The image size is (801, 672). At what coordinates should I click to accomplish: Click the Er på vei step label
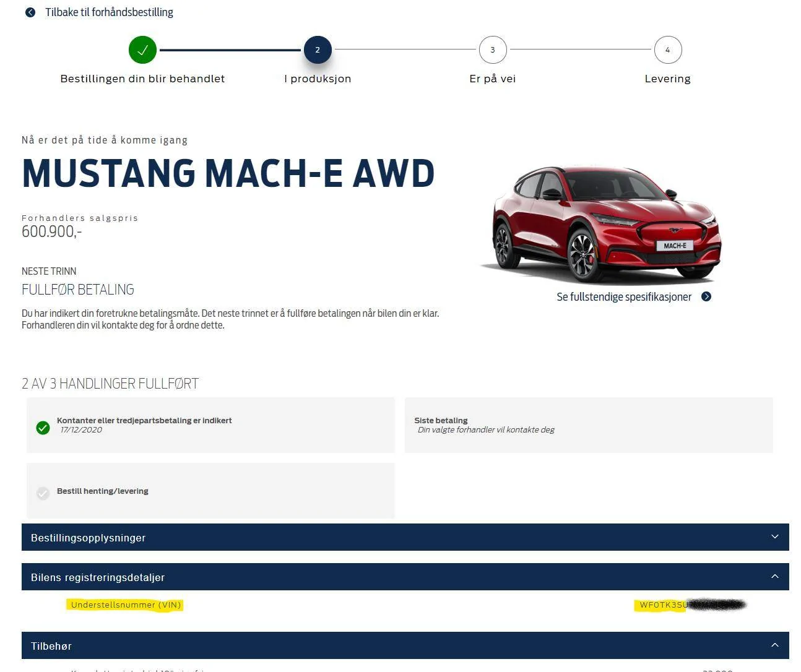click(x=493, y=79)
